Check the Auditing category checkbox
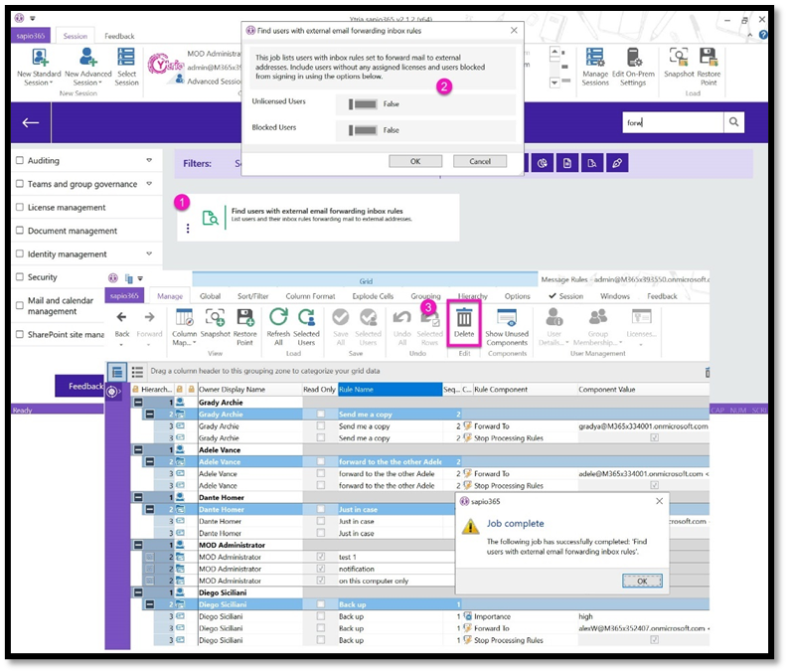 [20, 160]
